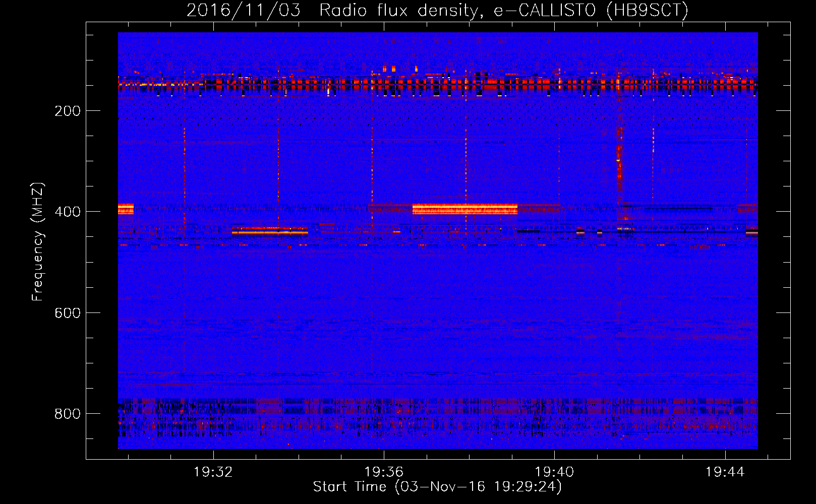816x504 pixels.
Task: Click the '19:32' time tick label
Action: (x=213, y=472)
